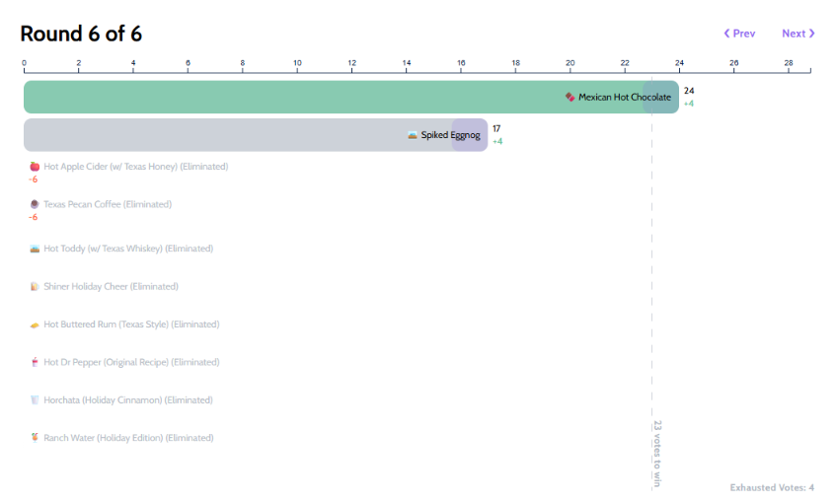
Task: Go to the previous round with Prev
Action: click(739, 34)
